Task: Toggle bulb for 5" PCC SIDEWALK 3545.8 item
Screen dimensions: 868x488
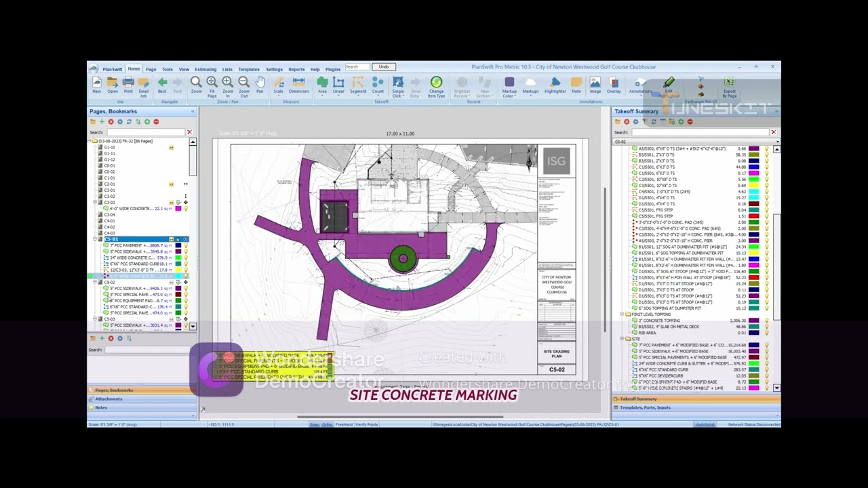Action: [186, 251]
